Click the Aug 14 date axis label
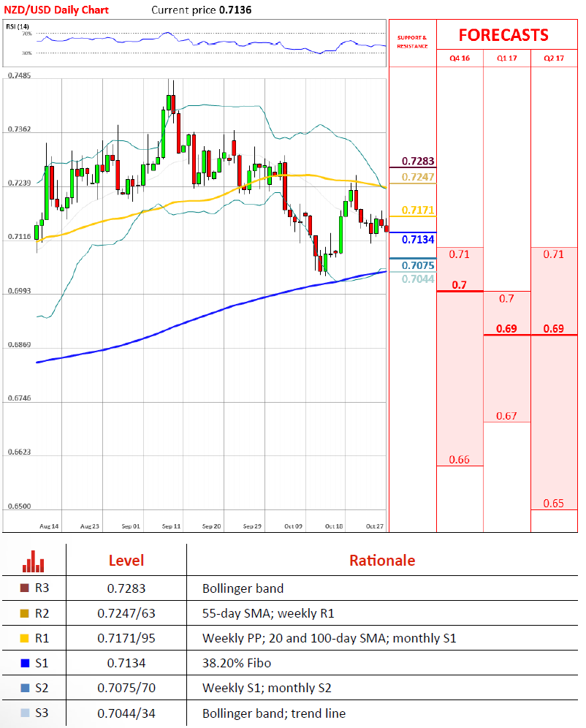This screenshot has width=586, height=728. pyautogui.click(x=49, y=526)
